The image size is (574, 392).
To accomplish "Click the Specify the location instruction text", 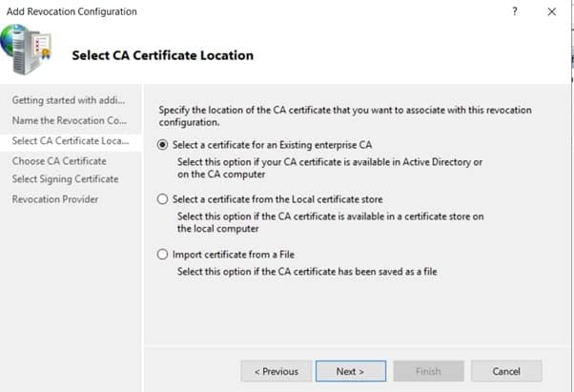I will 343,116.
